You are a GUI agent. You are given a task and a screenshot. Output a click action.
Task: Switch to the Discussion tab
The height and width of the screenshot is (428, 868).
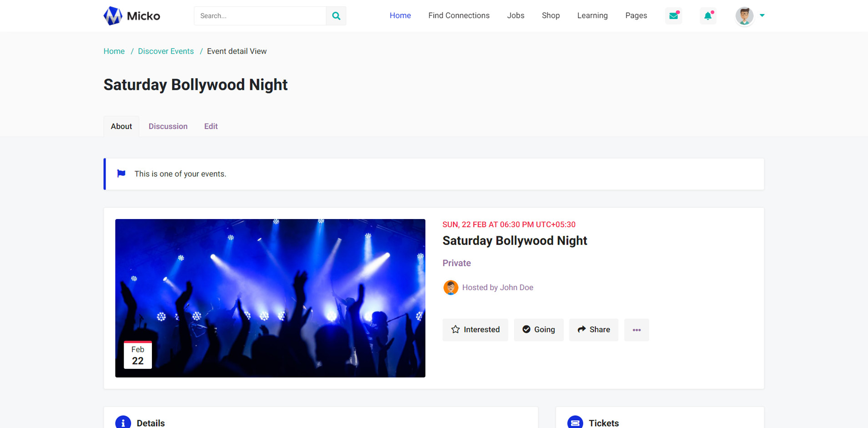168,127
